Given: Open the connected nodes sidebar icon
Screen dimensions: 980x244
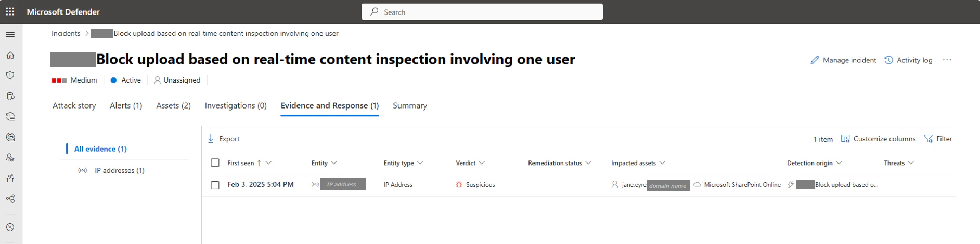Looking at the screenshot, I should 10,199.
